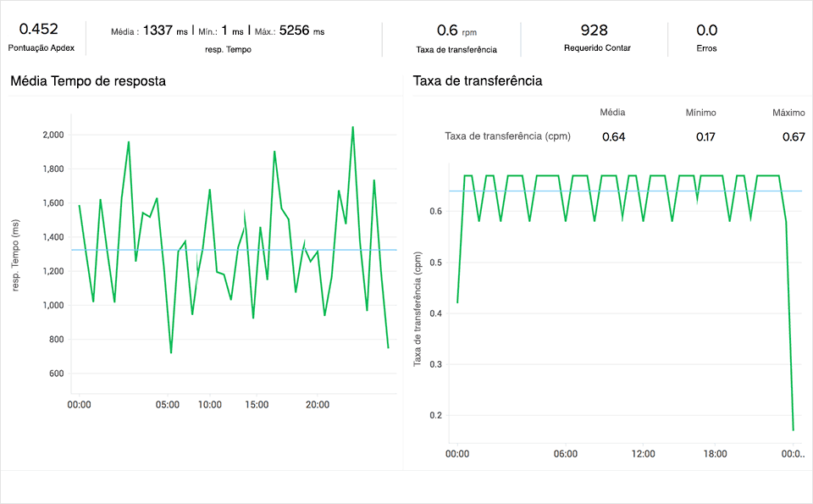Click the Média column header
The width and height of the screenshot is (813, 504).
pos(612,111)
